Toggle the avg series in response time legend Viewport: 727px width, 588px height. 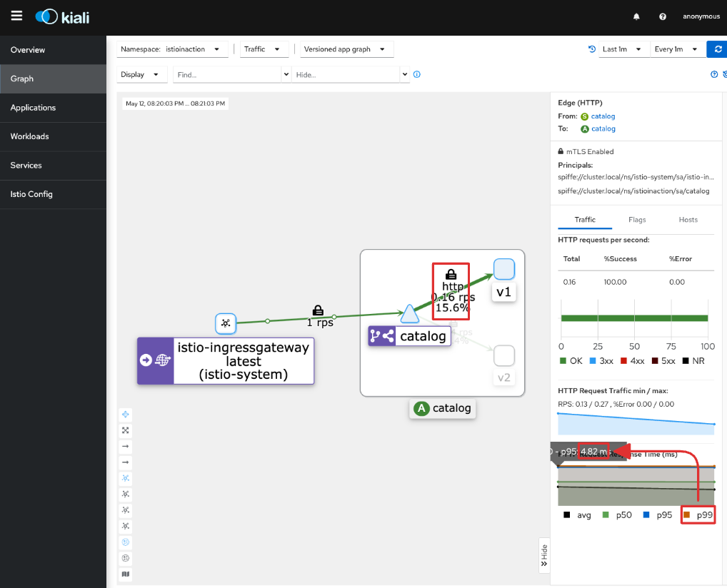click(x=577, y=515)
